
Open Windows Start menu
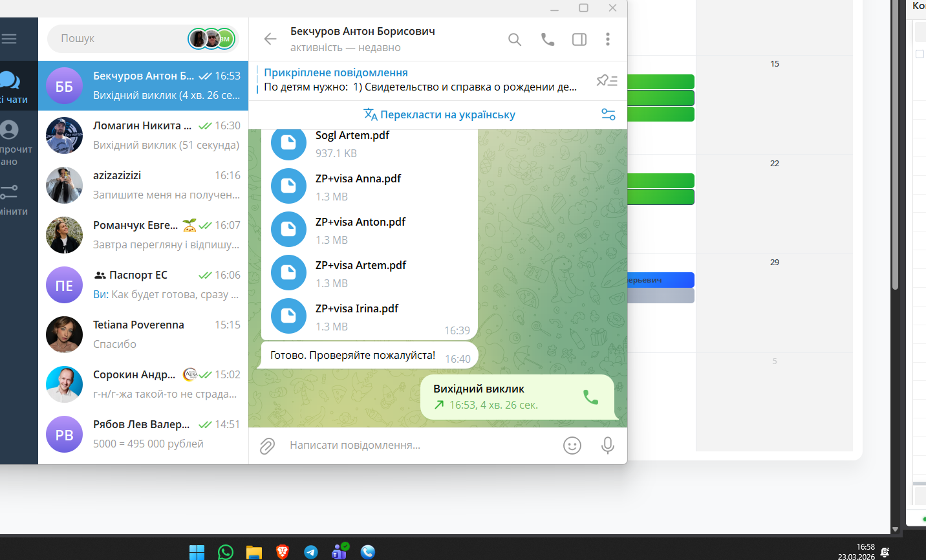(x=197, y=552)
